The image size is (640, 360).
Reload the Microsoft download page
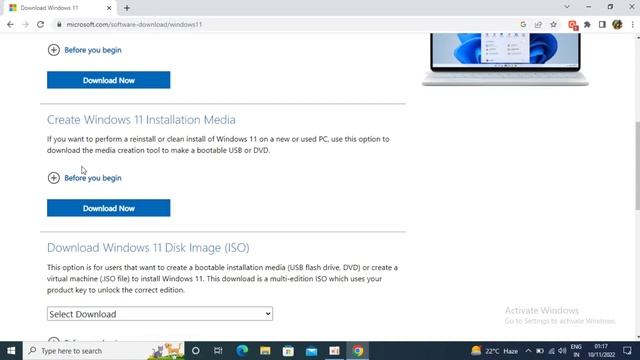coord(40,24)
